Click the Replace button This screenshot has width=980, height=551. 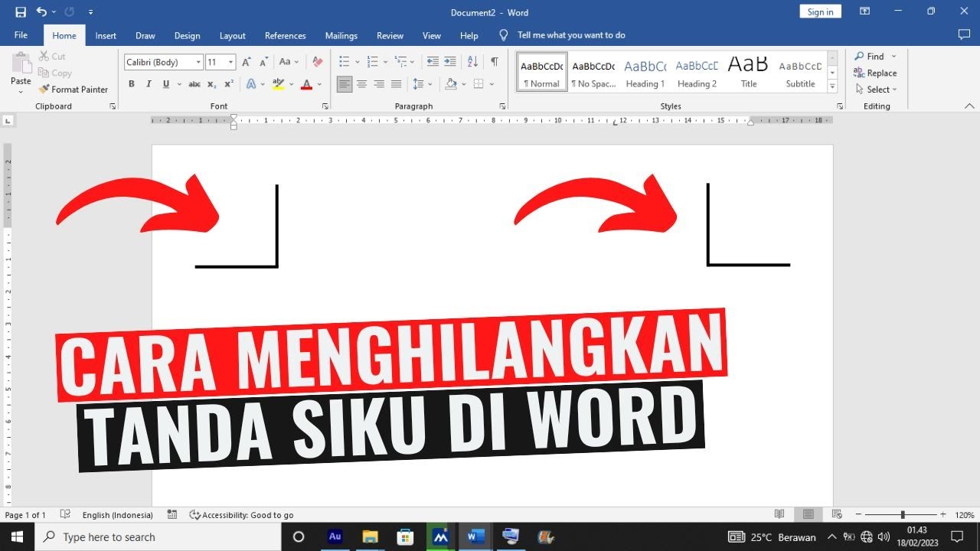point(875,73)
